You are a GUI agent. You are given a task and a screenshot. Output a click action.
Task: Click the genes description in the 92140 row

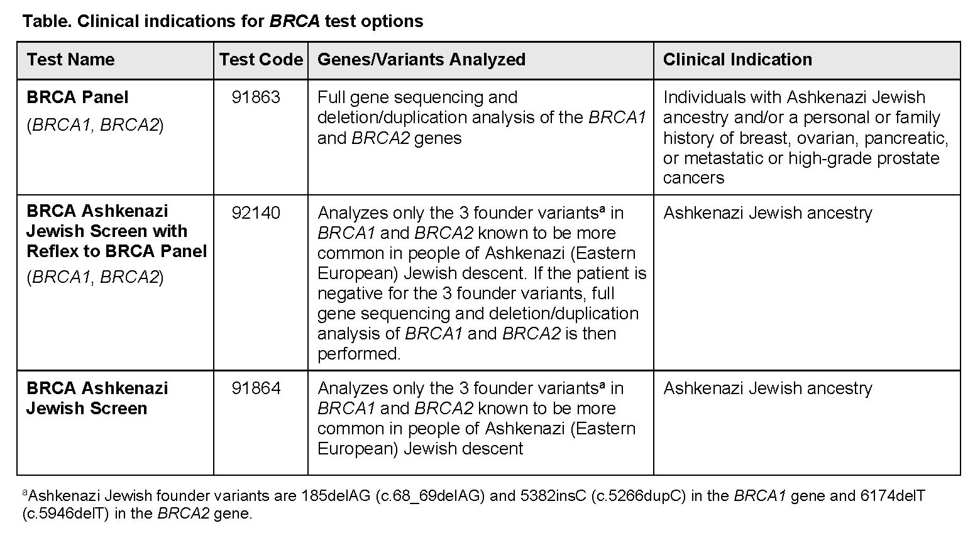click(x=481, y=283)
